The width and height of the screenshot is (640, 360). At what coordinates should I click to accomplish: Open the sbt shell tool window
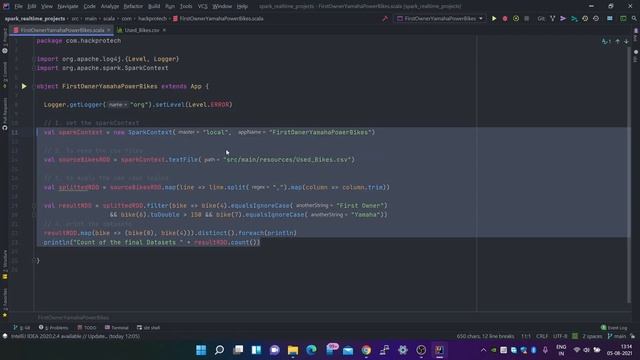tap(149, 327)
